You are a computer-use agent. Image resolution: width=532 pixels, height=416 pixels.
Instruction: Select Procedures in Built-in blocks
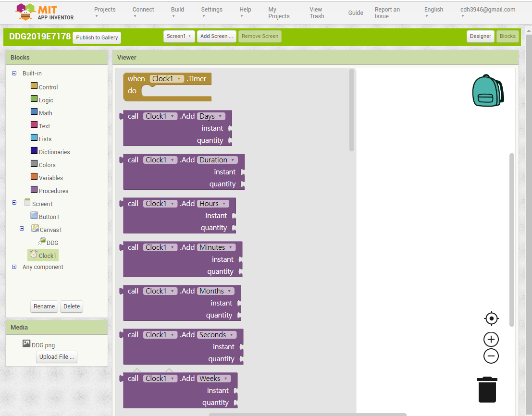point(54,191)
